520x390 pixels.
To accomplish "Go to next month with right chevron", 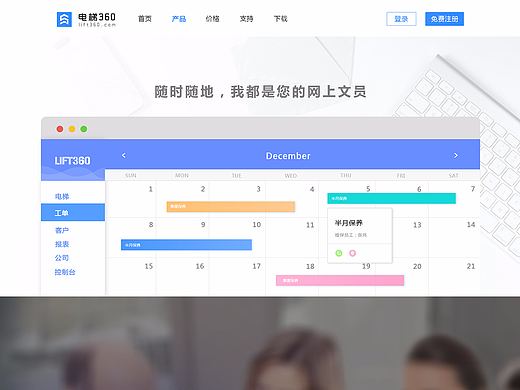I will coord(456,155).
